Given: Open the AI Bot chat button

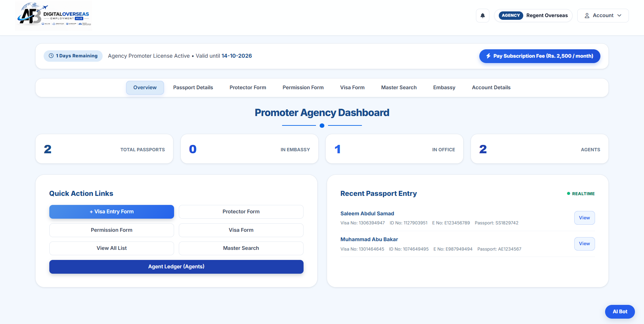Looking at the screenshot, I should pos(620,312).
